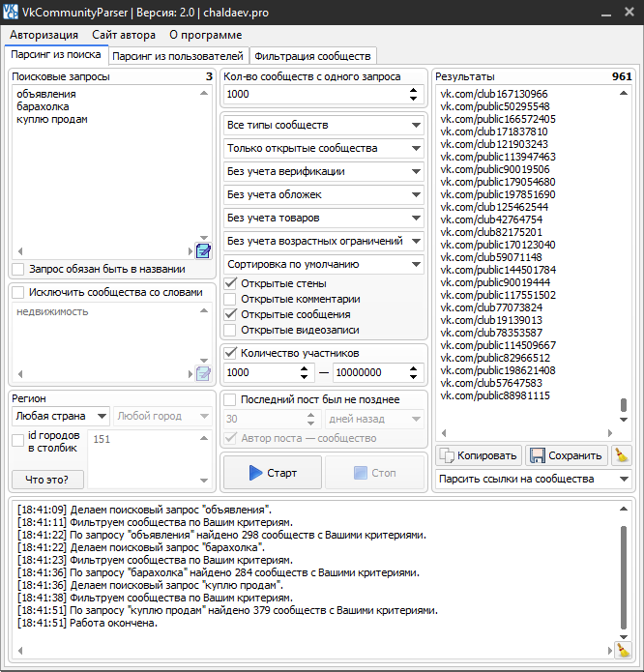The width and height of the screenshot is (644, 672).
Task: Clear results with the broom icon
Action: pos(622,455)
